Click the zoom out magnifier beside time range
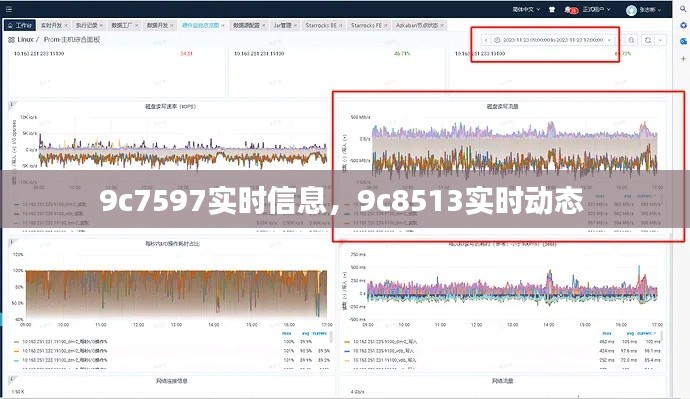Screen dimensions: 690x399 pyautogui.click(x=631, y=40)
